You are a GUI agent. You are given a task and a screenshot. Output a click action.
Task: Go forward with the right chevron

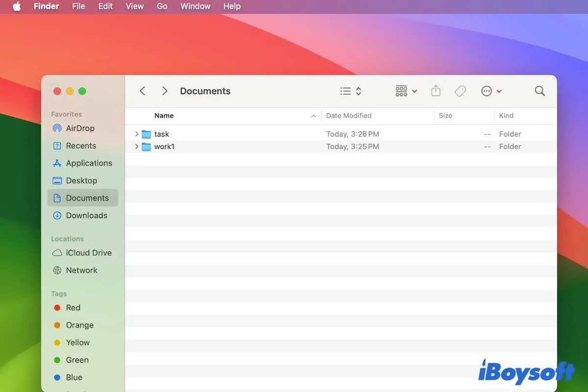165,91
